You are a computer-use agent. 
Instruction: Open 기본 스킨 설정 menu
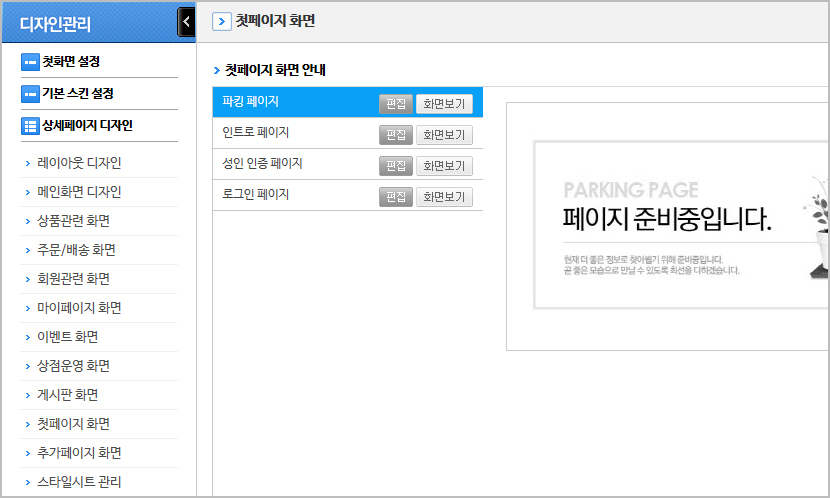pos(78,94)
